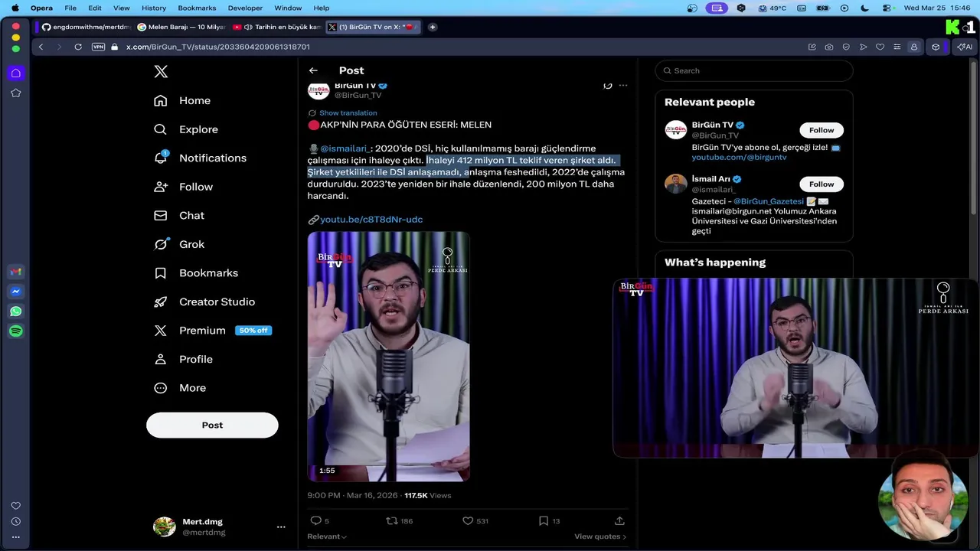Click the repost icon with 186
The width and height of the screenshot is (980, 551).
(x=391, y=520)
